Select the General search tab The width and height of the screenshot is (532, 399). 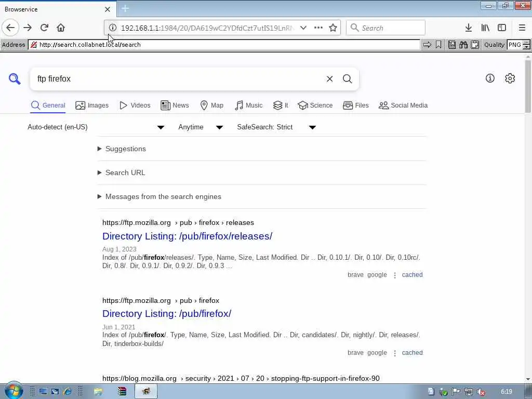pyautogui.click(x=48, y=105)
